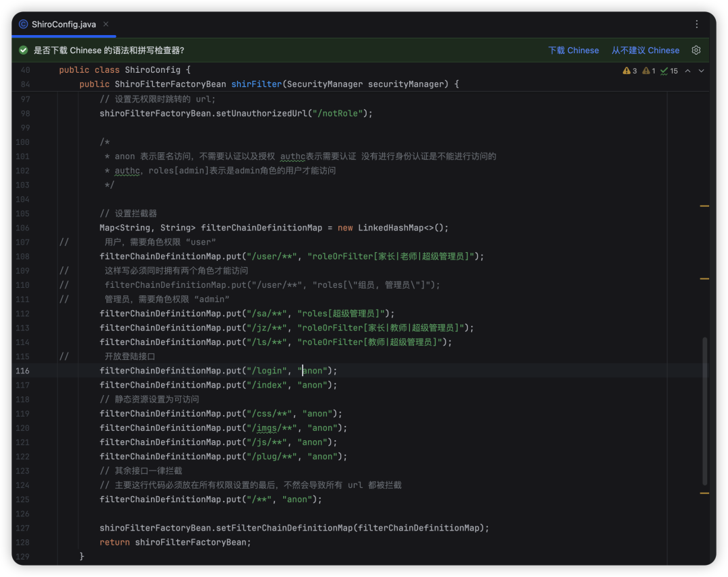Viewport: 728px width, 577px height.
Task: Click the yellow warnings indicator showing 3
Action: 630,71
